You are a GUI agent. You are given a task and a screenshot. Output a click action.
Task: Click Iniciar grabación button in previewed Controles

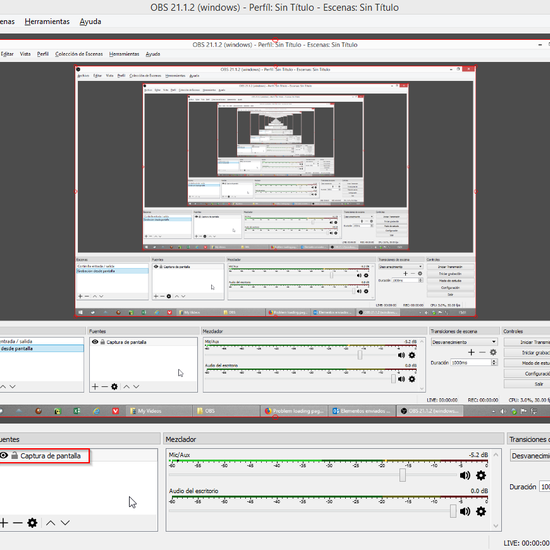pyautogui.click(x=527, y=353)
